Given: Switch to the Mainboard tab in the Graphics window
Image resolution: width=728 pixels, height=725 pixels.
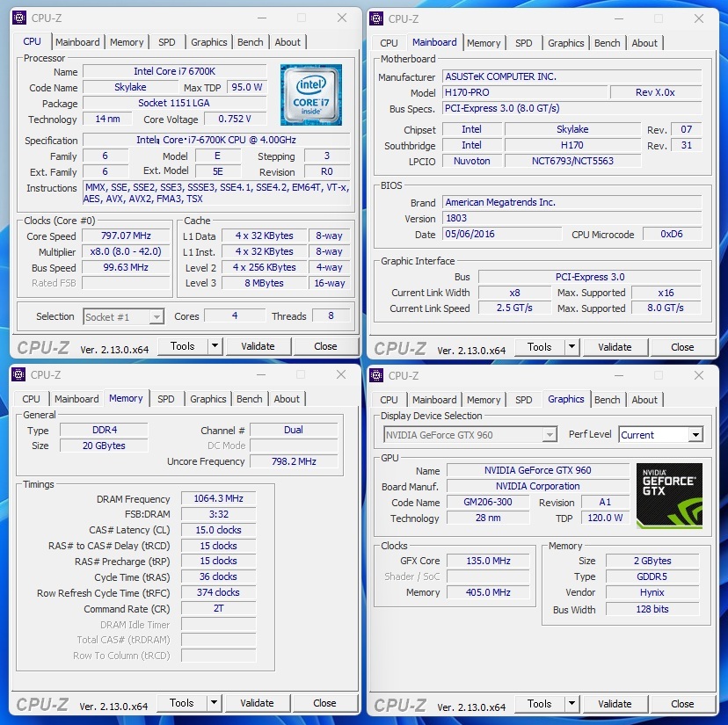Looking at the screenshot, I should click(434, 400).
